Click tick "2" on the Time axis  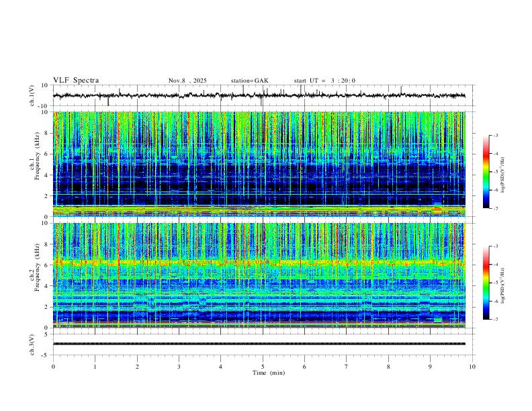[137, 367]
